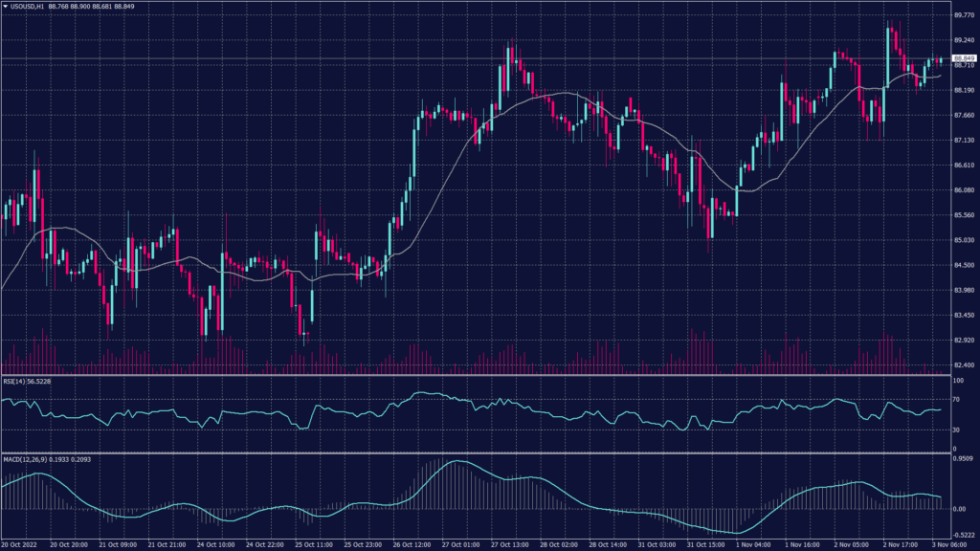Click the RSI(14) indicator label

click(16, 381)
